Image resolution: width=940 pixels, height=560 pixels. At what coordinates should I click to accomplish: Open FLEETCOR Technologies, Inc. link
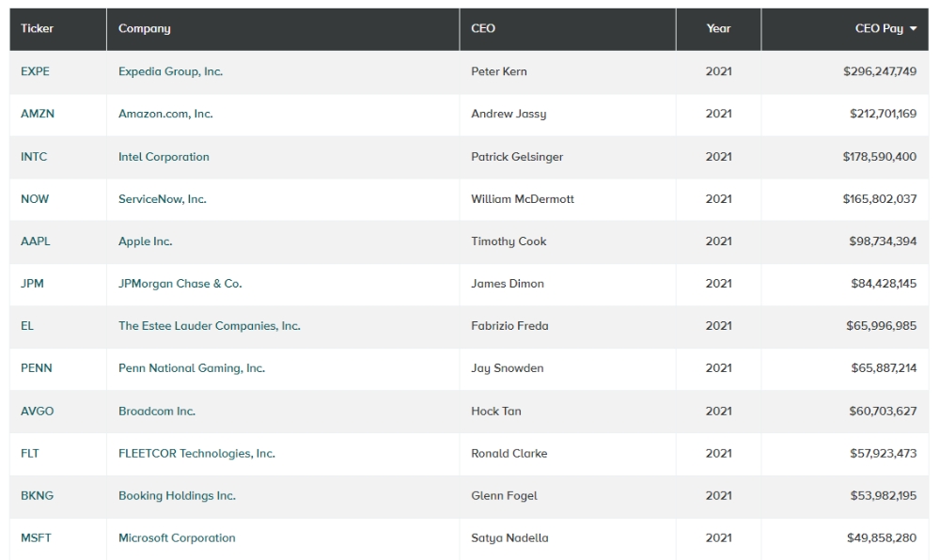(x=196, y=454)
